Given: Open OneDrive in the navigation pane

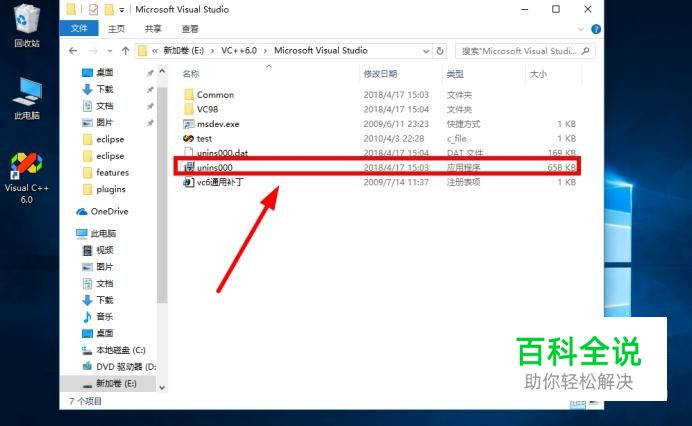Looking at the screenshot, I should tap(102, 211).
